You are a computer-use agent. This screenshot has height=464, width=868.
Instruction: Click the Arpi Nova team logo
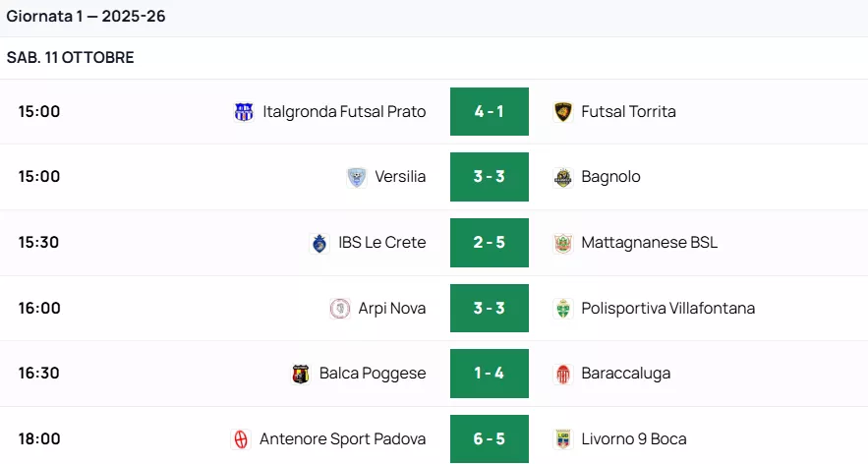tap(340, 309)
